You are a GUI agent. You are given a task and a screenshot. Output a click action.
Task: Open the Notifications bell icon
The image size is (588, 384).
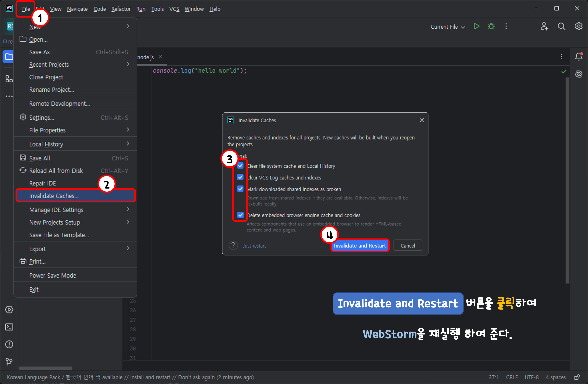[x=579, y=57]
